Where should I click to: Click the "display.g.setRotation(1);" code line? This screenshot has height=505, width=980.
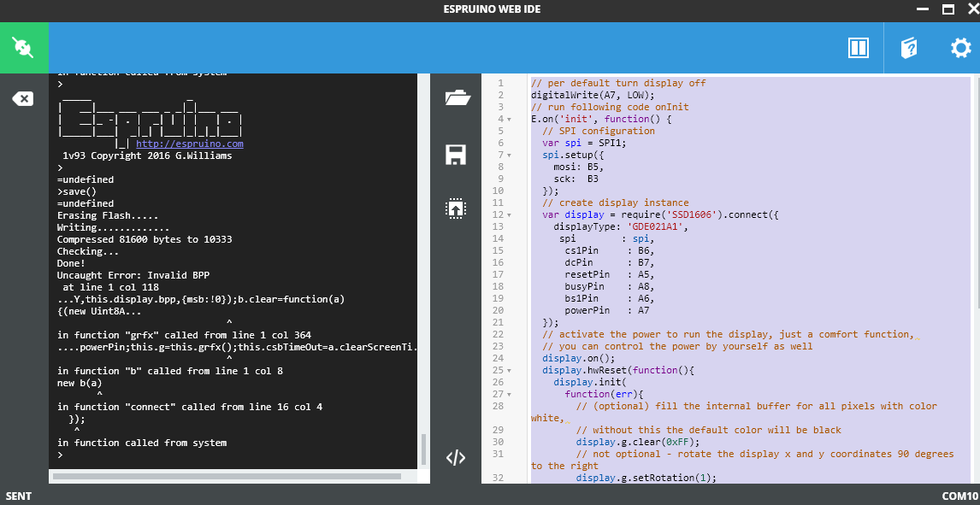(x=646, y=479)
